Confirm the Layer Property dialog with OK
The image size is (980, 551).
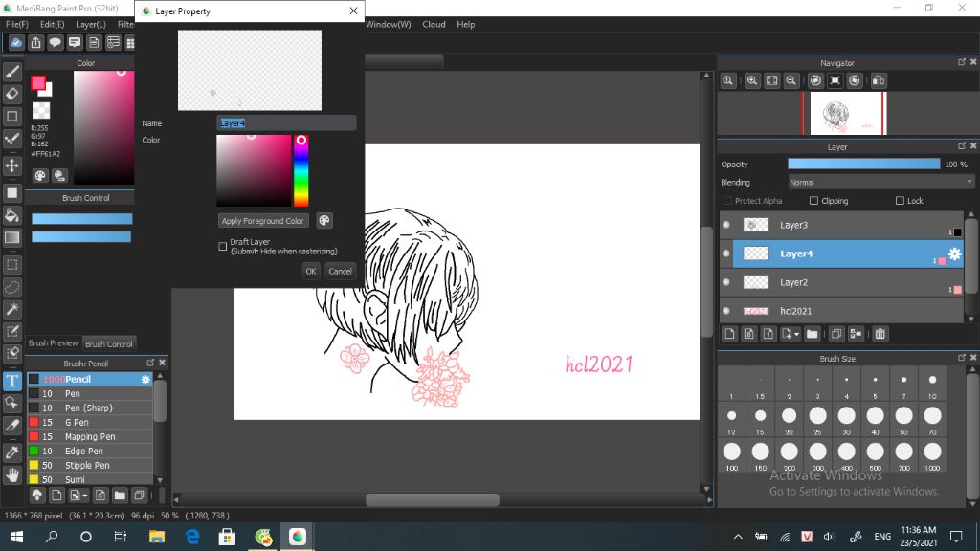pyautogui.click(x=311, y=271)
